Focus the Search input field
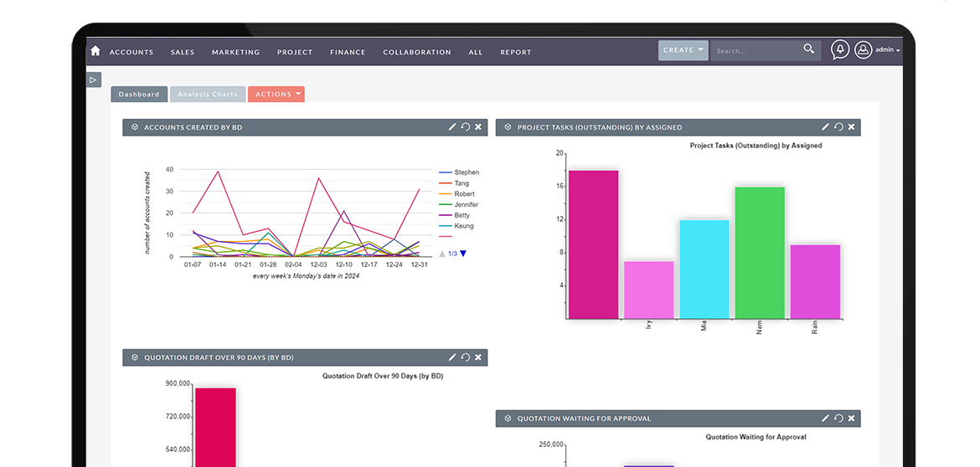The height and width of the screenshot is (467, 980). pyautogui.click(x=757, y=50)
